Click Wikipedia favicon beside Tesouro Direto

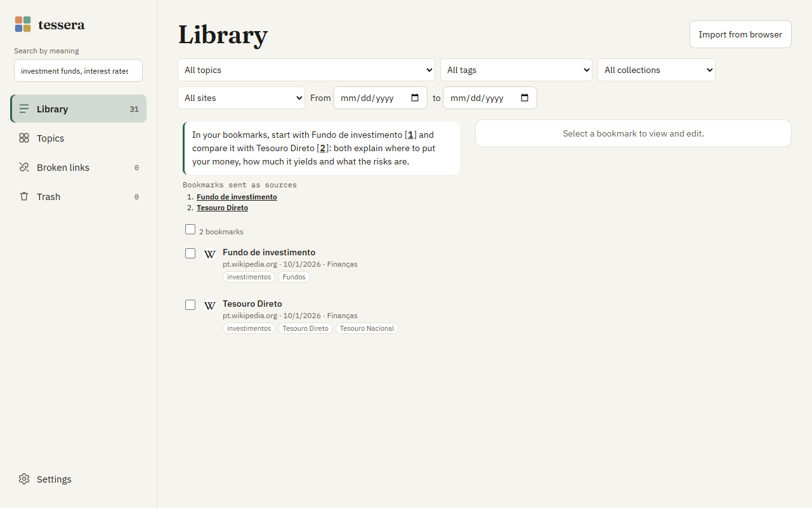[x=210, y=305]
